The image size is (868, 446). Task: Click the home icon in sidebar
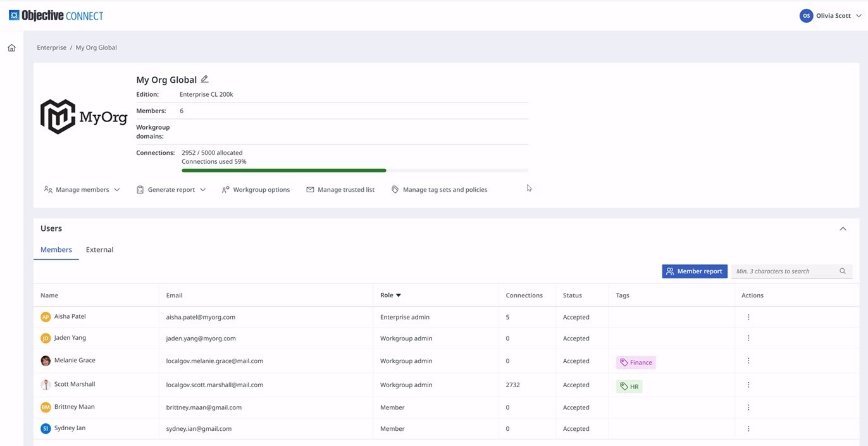click(11, 47)
